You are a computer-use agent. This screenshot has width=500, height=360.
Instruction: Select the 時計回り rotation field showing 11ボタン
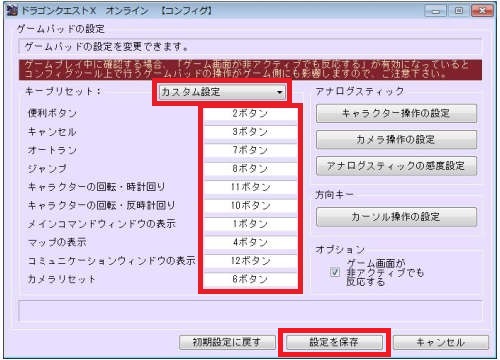pyautogui.click(x=250, y=187)
